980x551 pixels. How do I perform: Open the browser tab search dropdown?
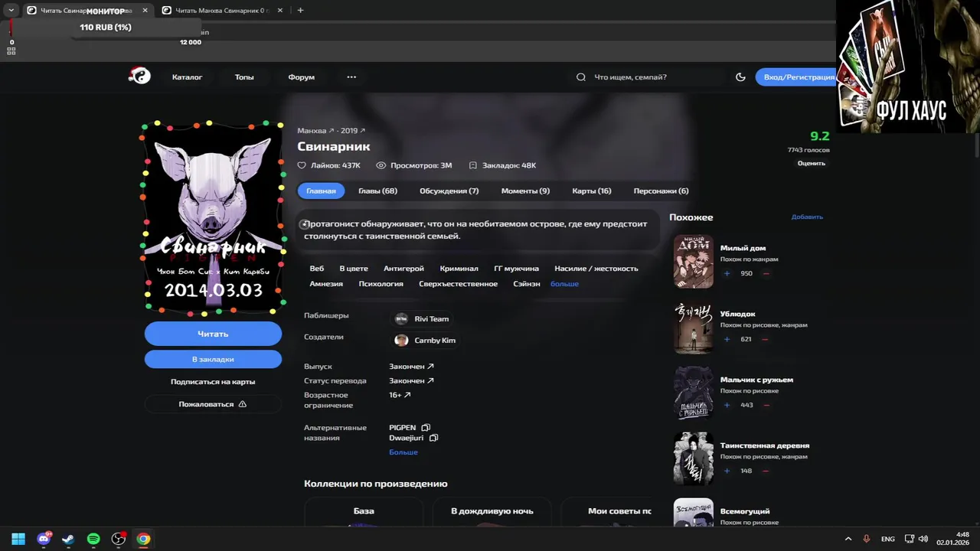(11, 11)
